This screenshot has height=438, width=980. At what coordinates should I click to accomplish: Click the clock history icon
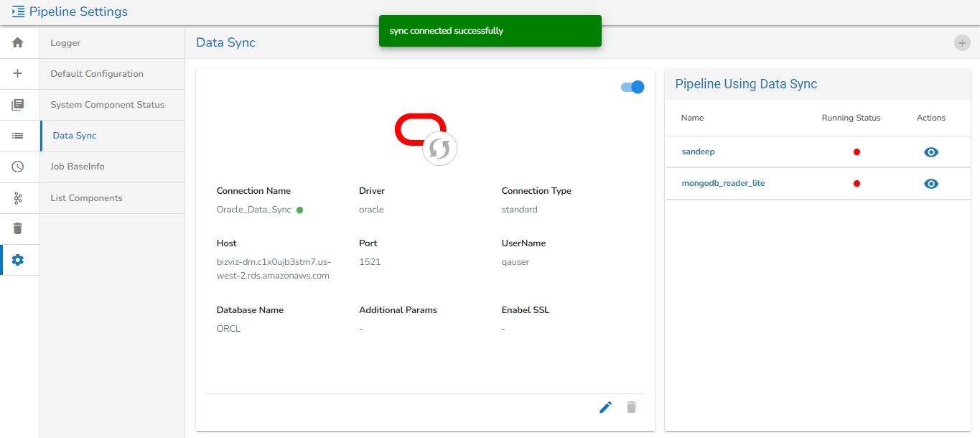coord(18,167)
